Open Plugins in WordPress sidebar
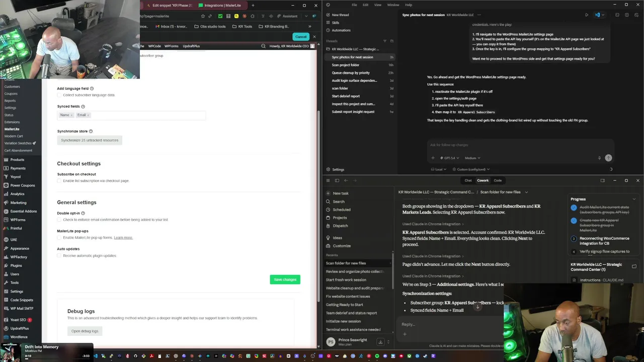The width and height of the screenshot is (644, 362). [16, 265]
